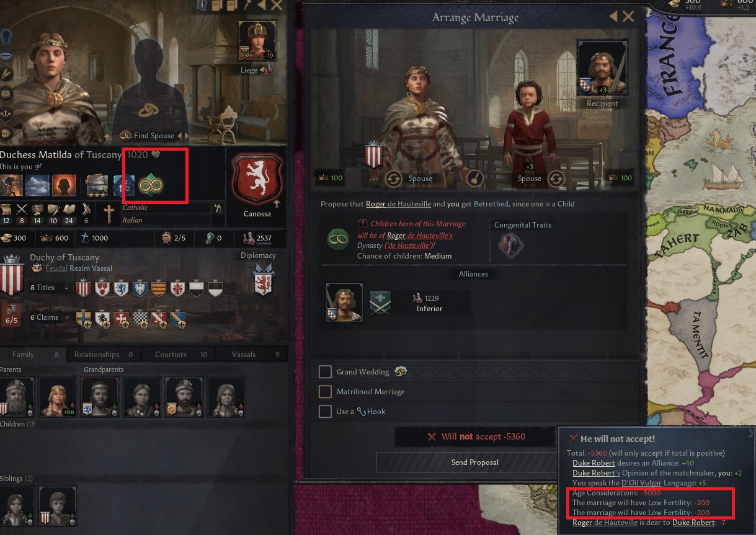
Task: Go back using Arrange Marriage back arrow
Action: (x=614, y=17)
